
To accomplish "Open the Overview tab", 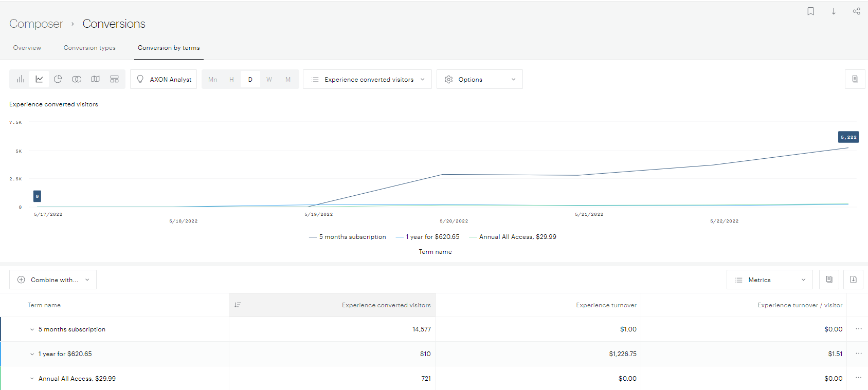I will tap(27, 48).
